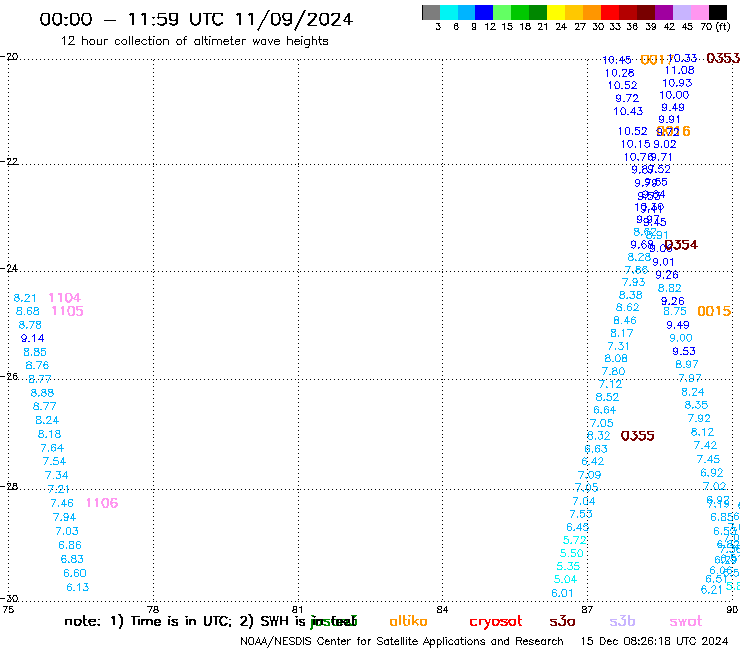The image size is (740, 650).
Task: Click the pink pass label '1104'
Action: pos(65,298)
